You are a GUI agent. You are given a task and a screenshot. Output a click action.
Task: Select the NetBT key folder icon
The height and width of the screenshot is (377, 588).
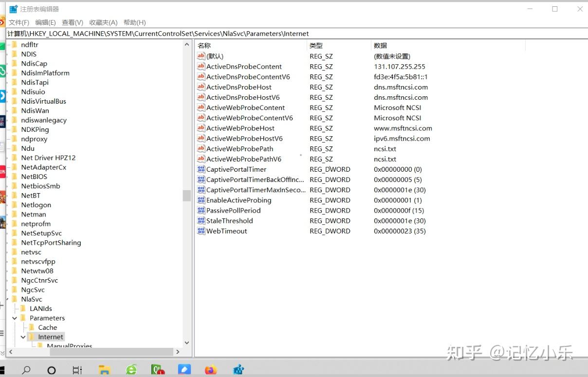(15, 195)
